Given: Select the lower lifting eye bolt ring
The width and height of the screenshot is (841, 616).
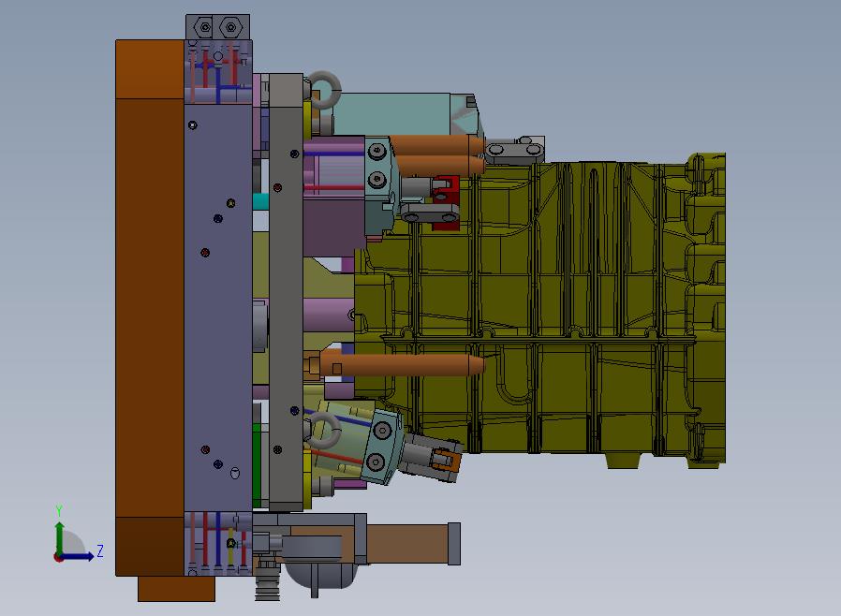Looking at the screenshot, I should click(323, 431).
